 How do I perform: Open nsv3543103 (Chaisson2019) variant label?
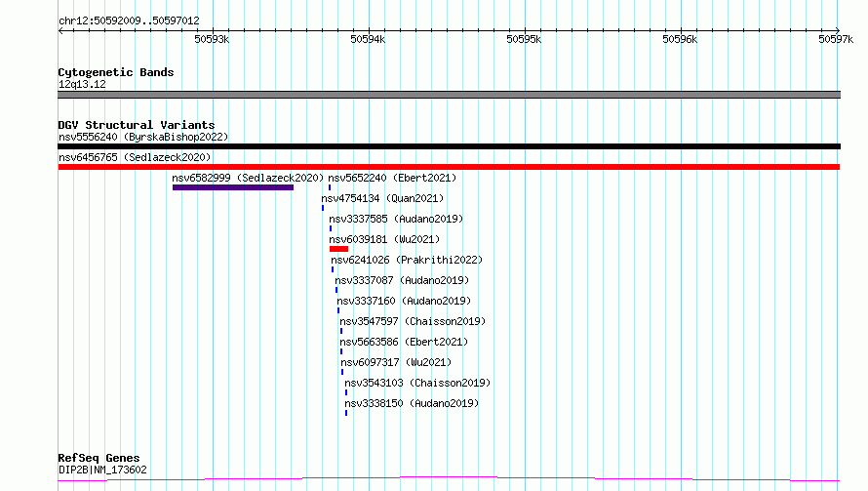[417, 383]
